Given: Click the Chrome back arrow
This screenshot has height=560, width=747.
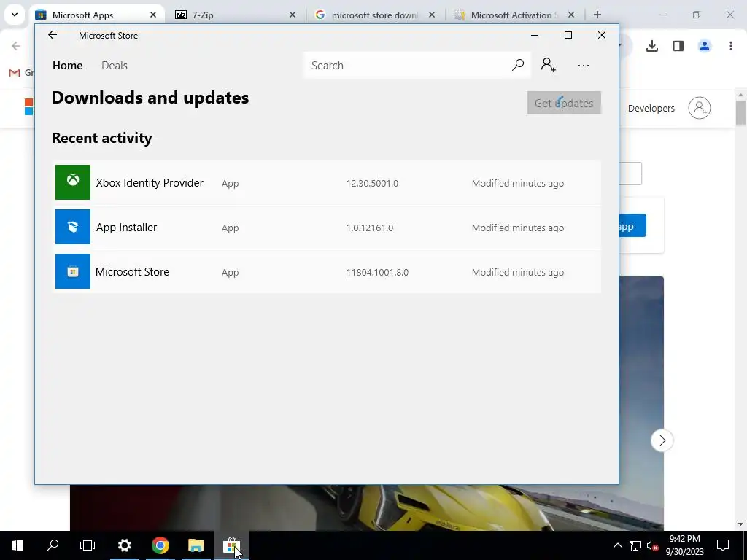Looking at the screenshot, I should [x=16, y=46].
